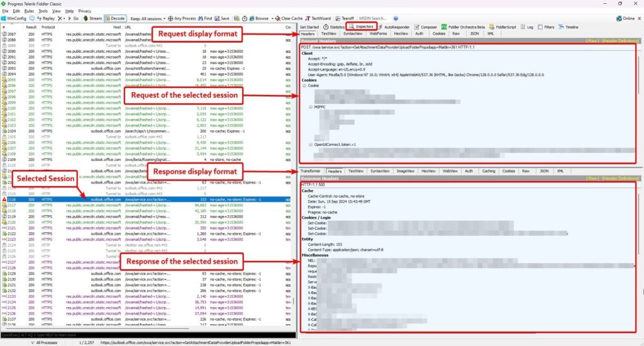Click the Any Process target icon
Screen dimensions: 644x346
click(170, 18)
